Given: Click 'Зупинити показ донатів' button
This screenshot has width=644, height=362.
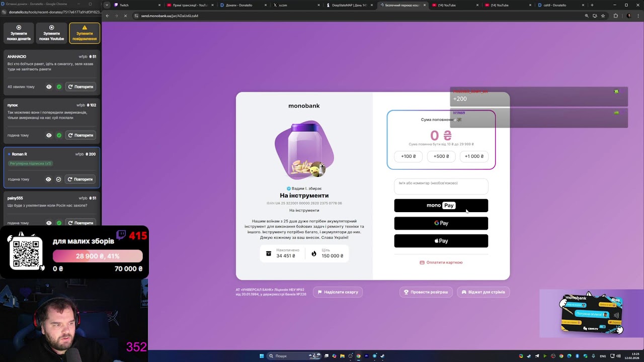Looking at the screenshot, I should coord(19,33).
